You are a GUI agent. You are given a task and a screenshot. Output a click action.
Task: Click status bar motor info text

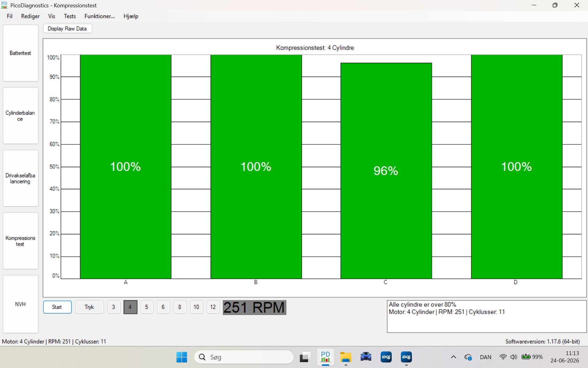[x=54, y=341]
